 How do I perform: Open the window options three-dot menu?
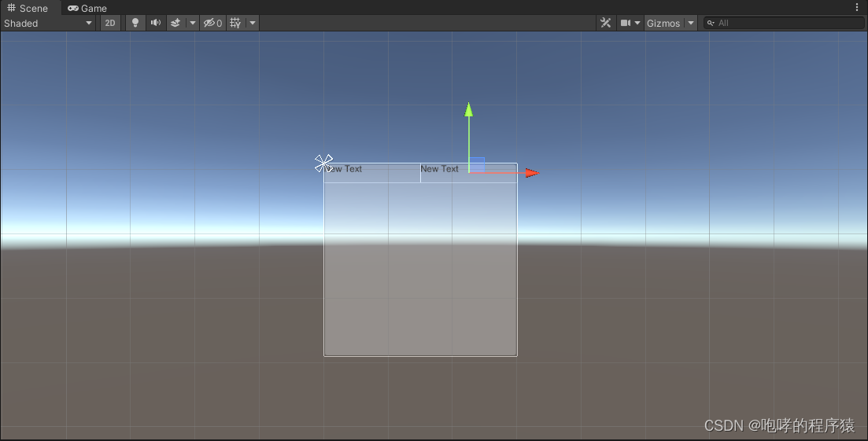[857, 7]
